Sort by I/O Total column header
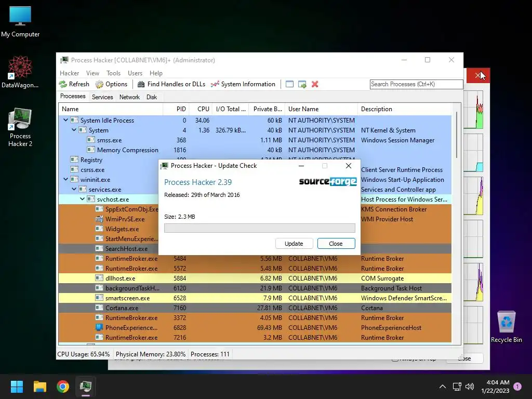 click(x=230, y=109)
